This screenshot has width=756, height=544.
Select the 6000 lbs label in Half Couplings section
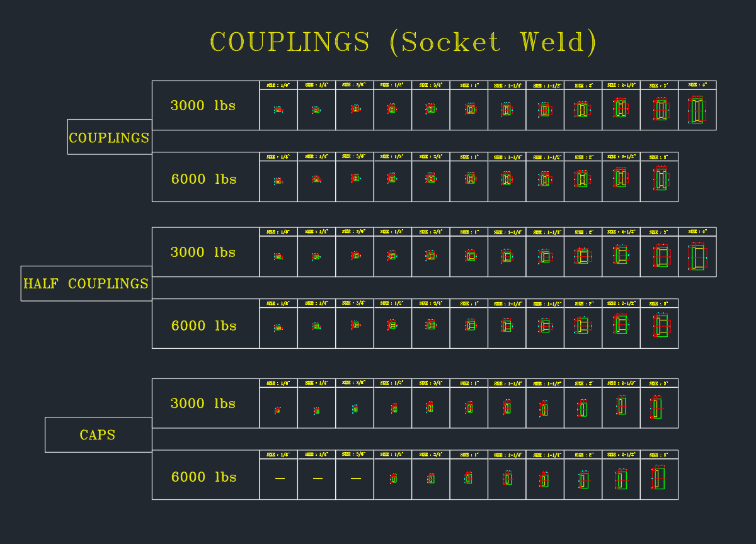(x=203, y=326)
